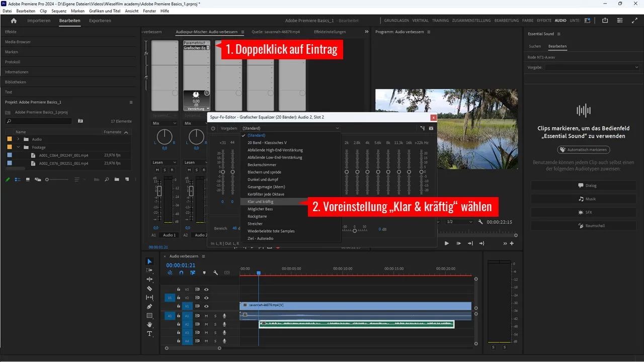Open the Effekteinstellungen panel tab
Viewport: 644px width, 362px height.
(x=330, y=32)
